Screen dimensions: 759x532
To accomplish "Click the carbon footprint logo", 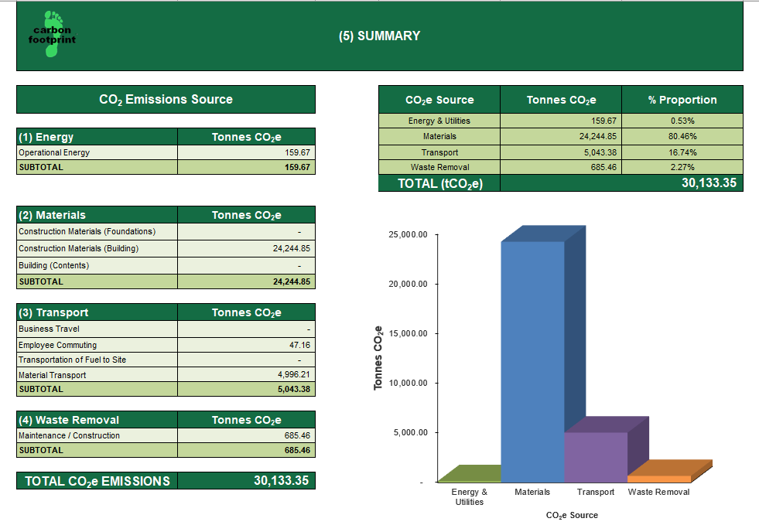I will coord(53,34).
